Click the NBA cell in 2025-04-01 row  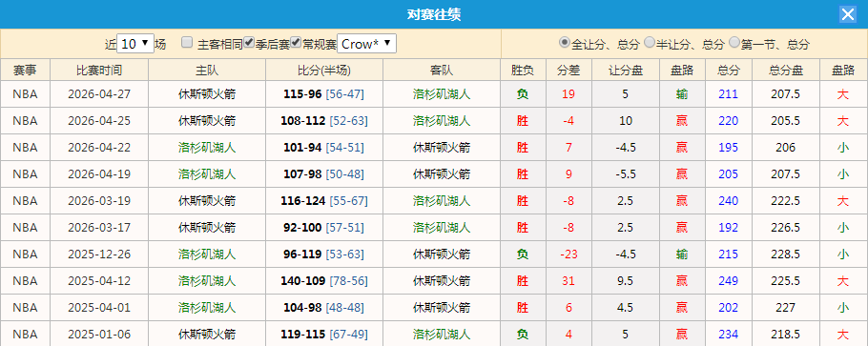pyautogui.click(x=25, y=307)
